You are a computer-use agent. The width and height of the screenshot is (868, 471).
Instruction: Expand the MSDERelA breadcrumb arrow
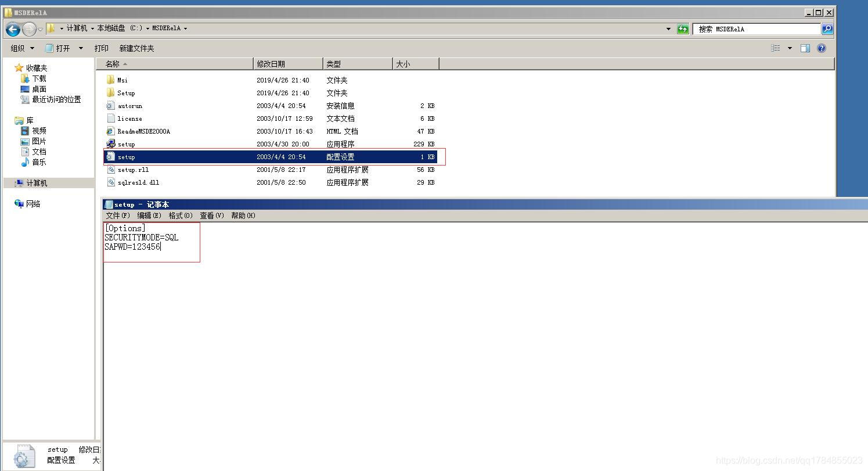[x=185, y=28]
